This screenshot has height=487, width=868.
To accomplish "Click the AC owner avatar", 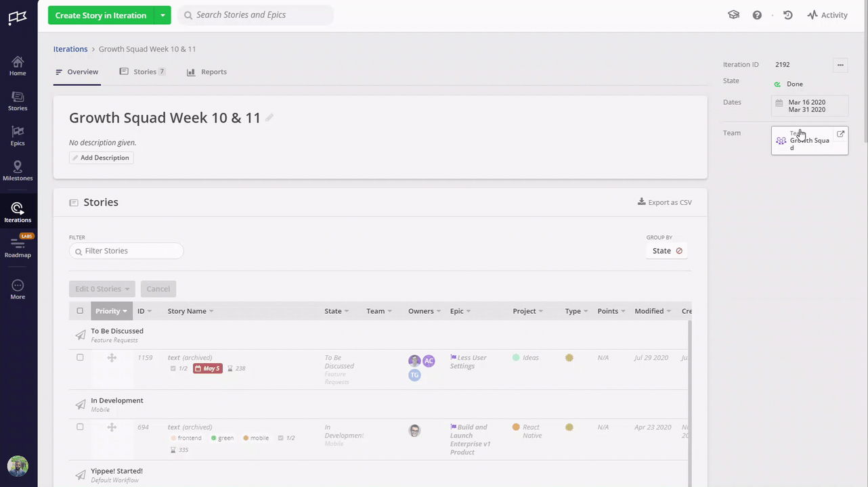I will [x=429, y=361].
